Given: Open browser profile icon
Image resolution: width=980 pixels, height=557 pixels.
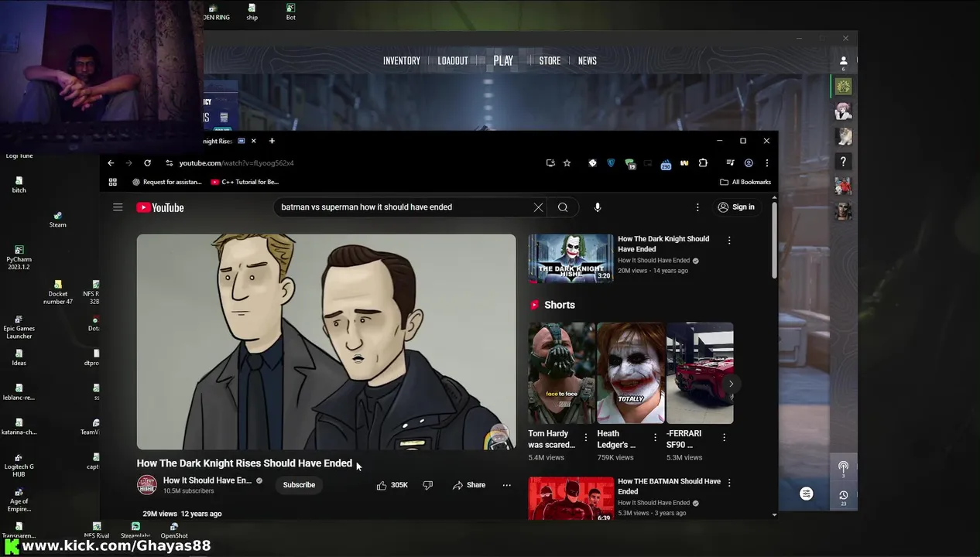Looking at the screenshot, I should (x=749, y=163).
